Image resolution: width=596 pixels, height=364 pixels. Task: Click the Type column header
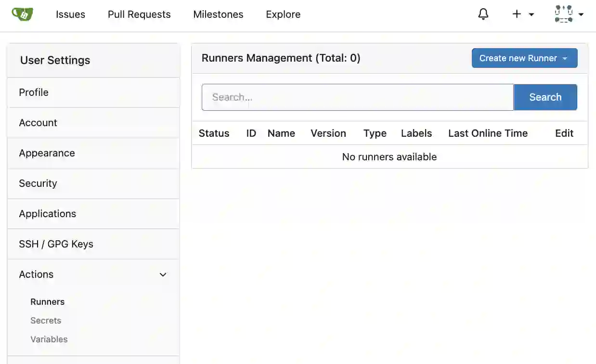[x=375, y=133]
